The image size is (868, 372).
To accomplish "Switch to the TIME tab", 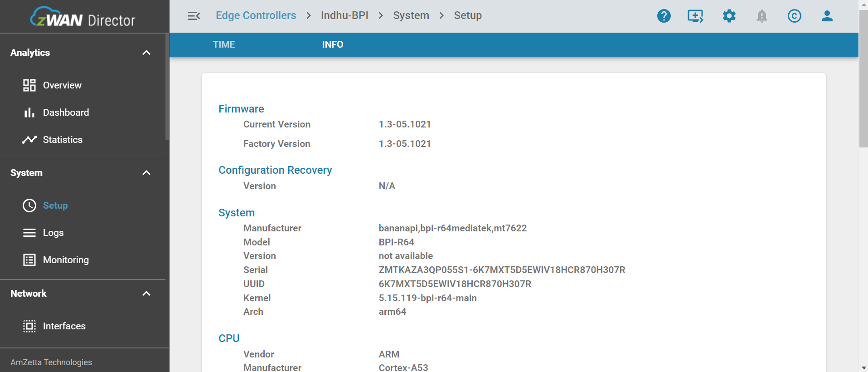I will point(224,44).
